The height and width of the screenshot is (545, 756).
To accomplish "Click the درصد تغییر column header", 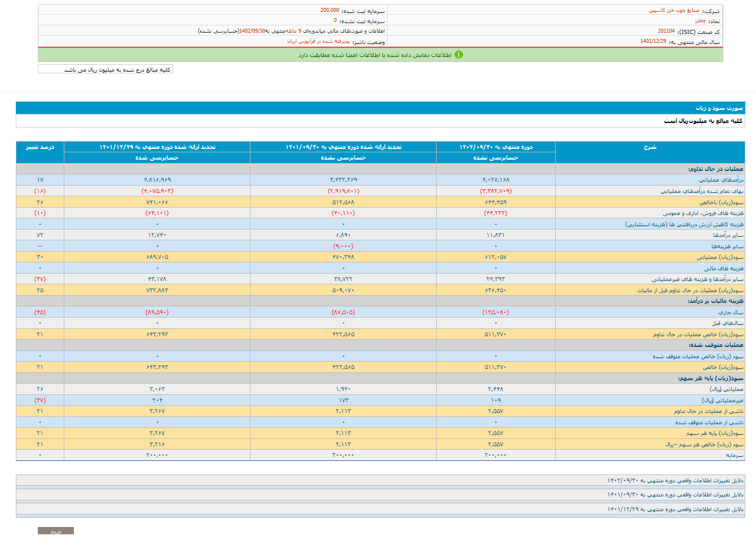I will click(x=40, y=147).
